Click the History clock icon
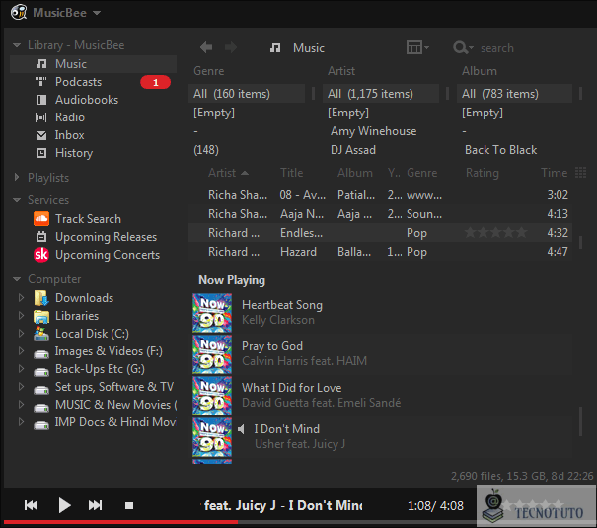597x528 pixels. click(41, 153)
